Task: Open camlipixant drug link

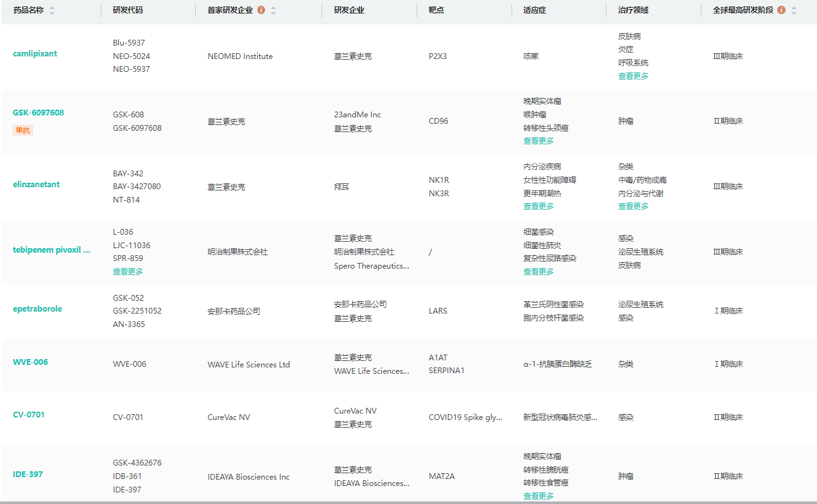Action: click(35, 53)
